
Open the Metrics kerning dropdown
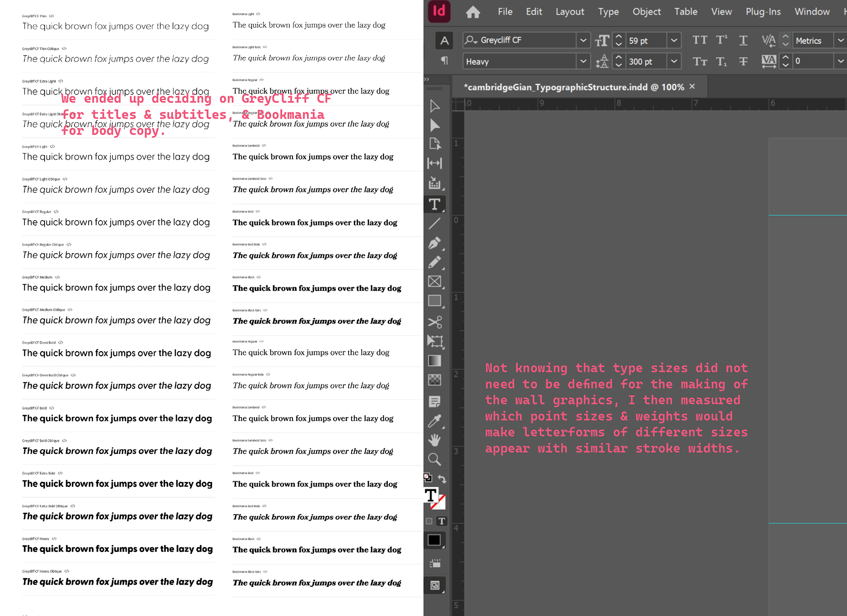[841, 40]
